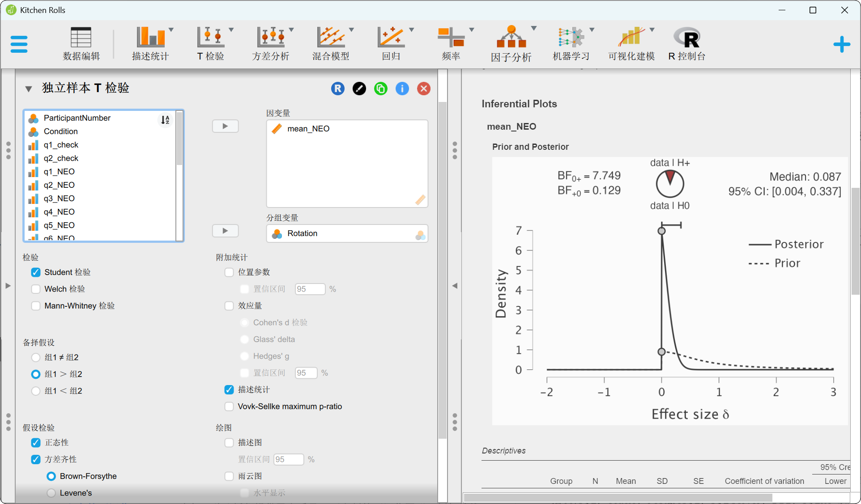The width and height of the screenshot is (861, 504).
Task: Open the R 控制台 console
Action: pyautogui.click(x=687, y=43)
